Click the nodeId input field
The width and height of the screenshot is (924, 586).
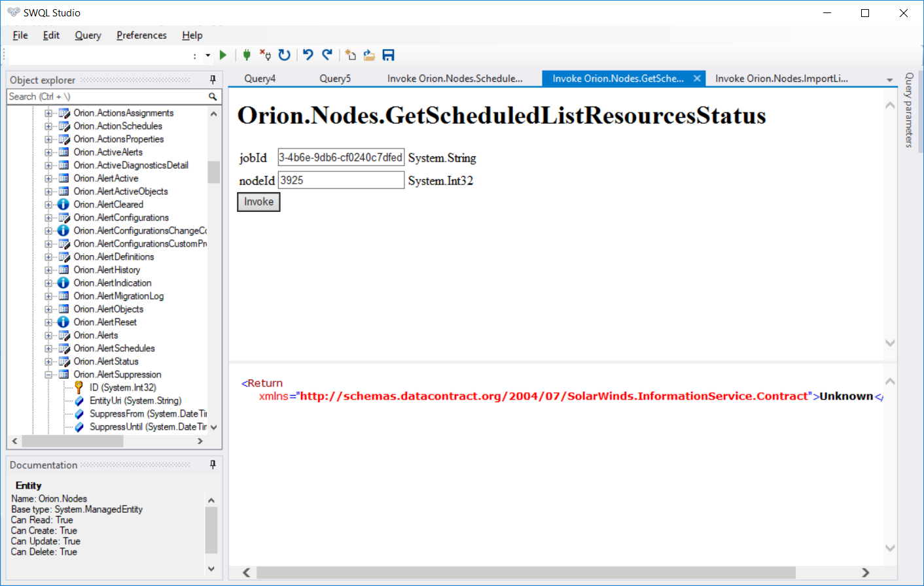pyautogui.click(x=341, y=180)
